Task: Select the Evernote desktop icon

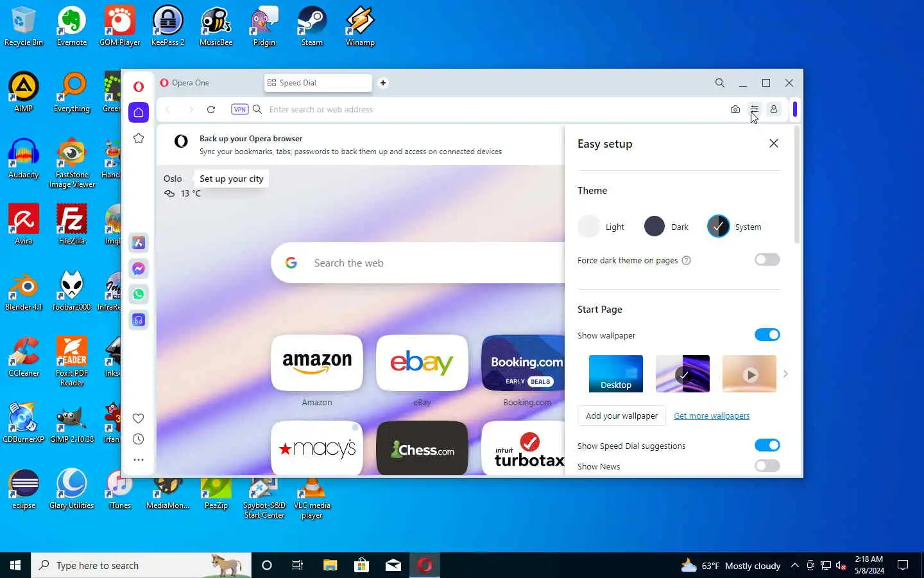Action: tap(72, 27)
